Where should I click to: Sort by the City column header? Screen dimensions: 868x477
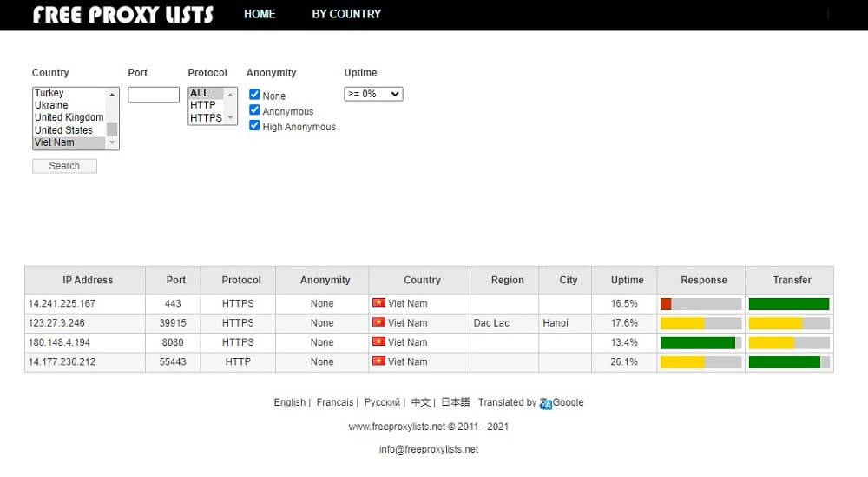[x=569, y=281]
